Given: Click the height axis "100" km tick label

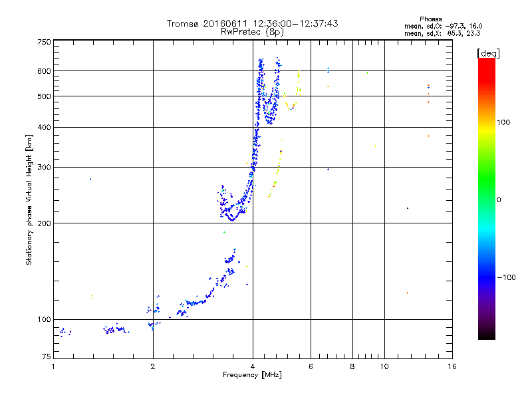Looking at the screenshot, I should pos(44,320).
